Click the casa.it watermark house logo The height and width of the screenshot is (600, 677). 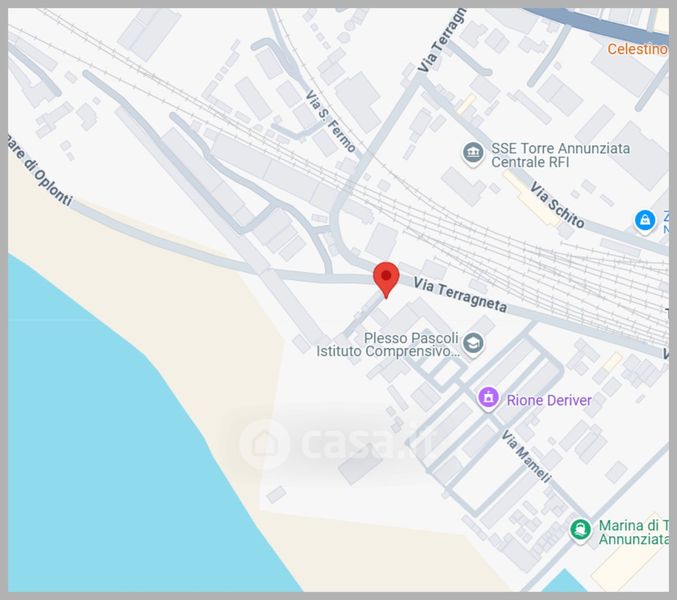tap(264, 443)
